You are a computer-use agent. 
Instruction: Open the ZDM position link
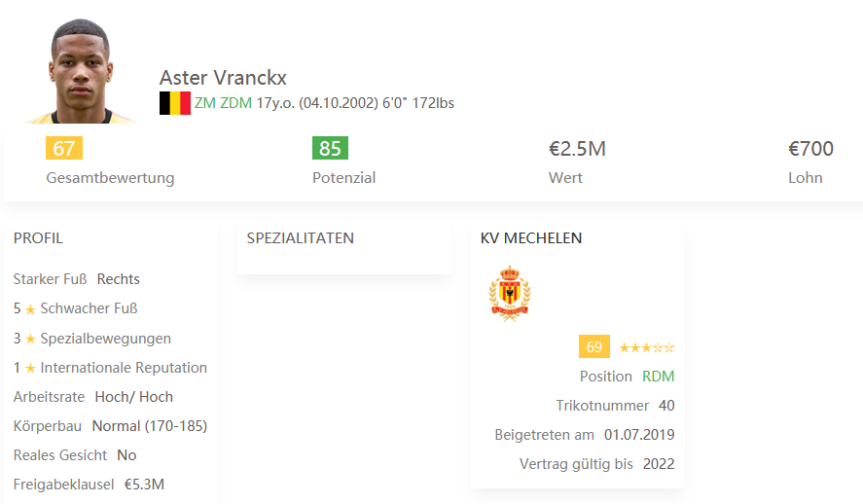click(236, 103)
